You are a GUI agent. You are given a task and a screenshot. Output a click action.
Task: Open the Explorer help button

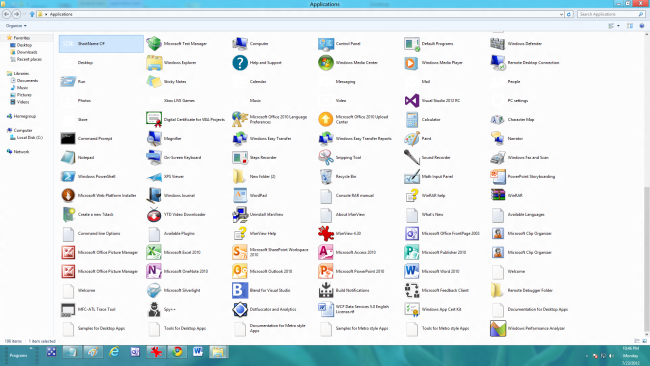point(642,26)
